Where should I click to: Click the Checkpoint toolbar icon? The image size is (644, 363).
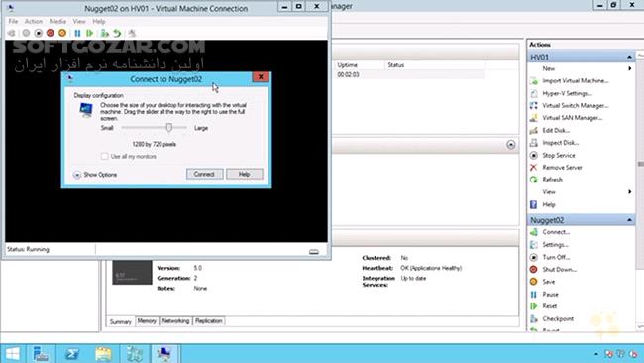[x=105, y=33]
